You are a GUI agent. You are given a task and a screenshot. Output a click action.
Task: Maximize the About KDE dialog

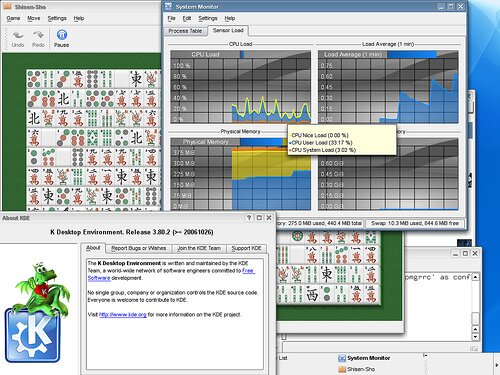pyautogui.click(x=259, y=218)
